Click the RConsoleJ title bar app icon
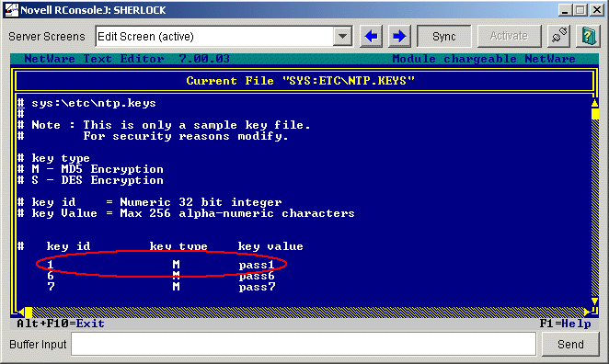This screenshot has height=364, width=609. 11,10
